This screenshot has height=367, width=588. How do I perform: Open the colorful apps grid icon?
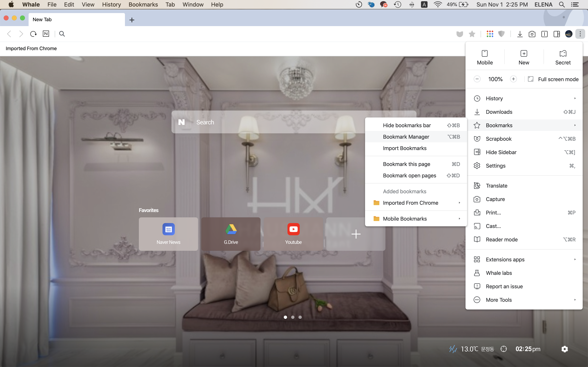coord(490,34)
